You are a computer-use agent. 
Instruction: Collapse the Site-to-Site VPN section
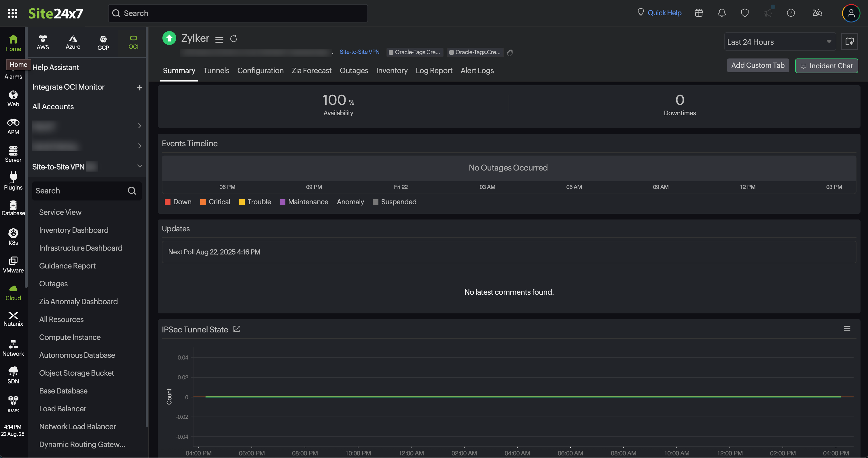click(x=139, y=166)
